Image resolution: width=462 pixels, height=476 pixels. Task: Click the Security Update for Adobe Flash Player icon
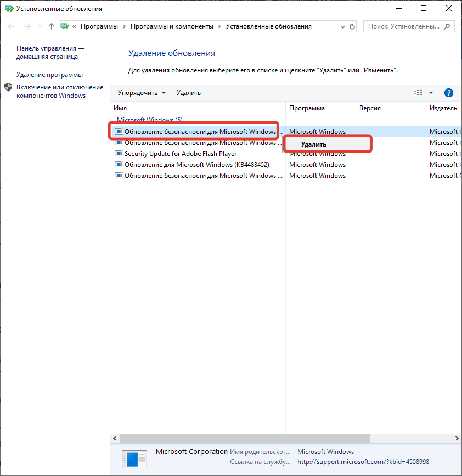(119, 154)
